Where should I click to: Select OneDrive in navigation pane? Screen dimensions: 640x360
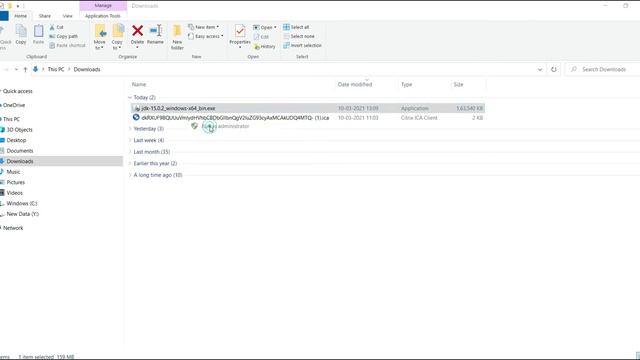coord(14,105)
